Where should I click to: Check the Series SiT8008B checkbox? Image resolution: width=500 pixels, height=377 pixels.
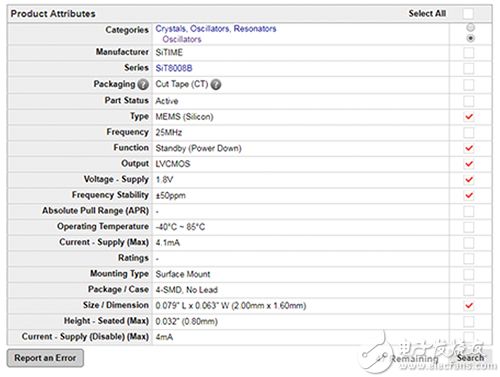(469, 68)
